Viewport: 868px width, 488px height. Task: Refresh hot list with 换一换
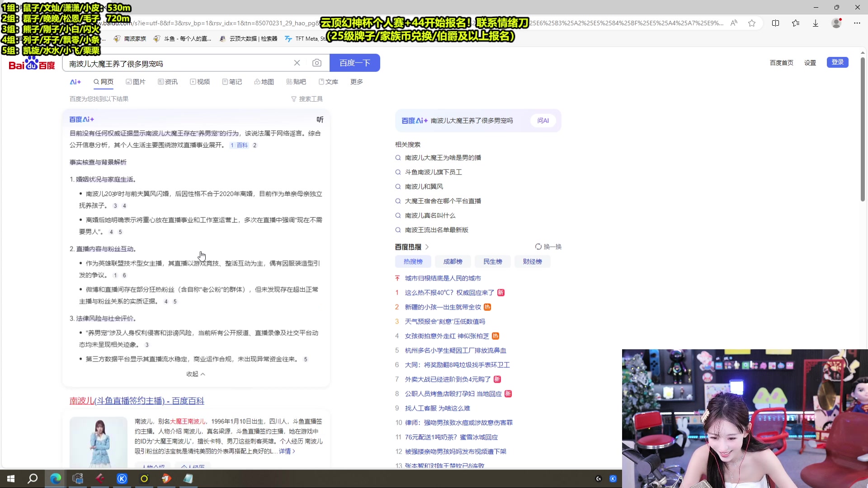click(x=548, y=247)
